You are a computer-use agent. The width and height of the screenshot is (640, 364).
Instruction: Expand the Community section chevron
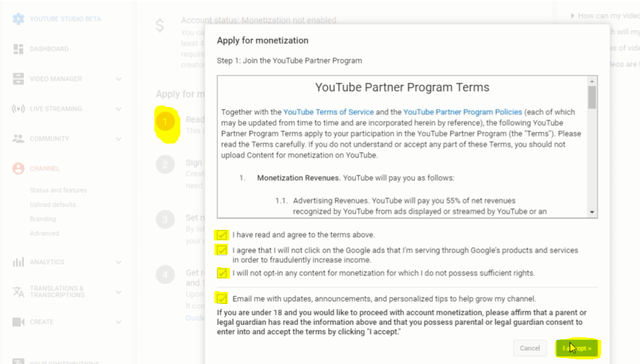(118, 139)
